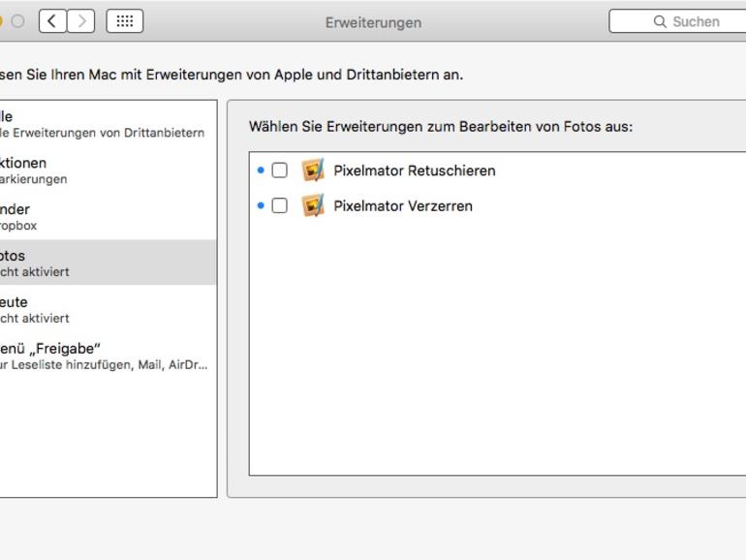This screenshot has width=746, height=560.
Task: Open the Fotos category in sidebar
Action: point(108,263)
